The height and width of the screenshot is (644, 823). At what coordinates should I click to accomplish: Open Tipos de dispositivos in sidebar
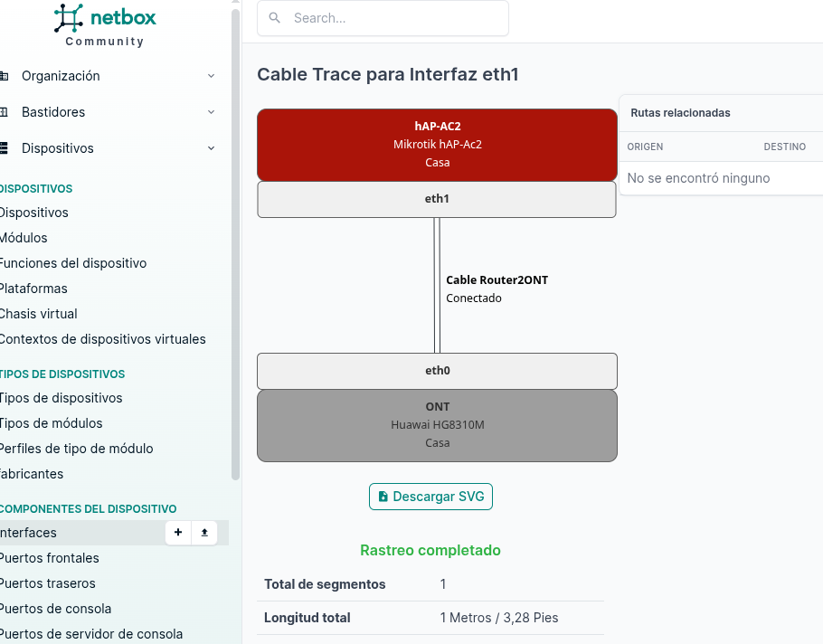[61, 398]
